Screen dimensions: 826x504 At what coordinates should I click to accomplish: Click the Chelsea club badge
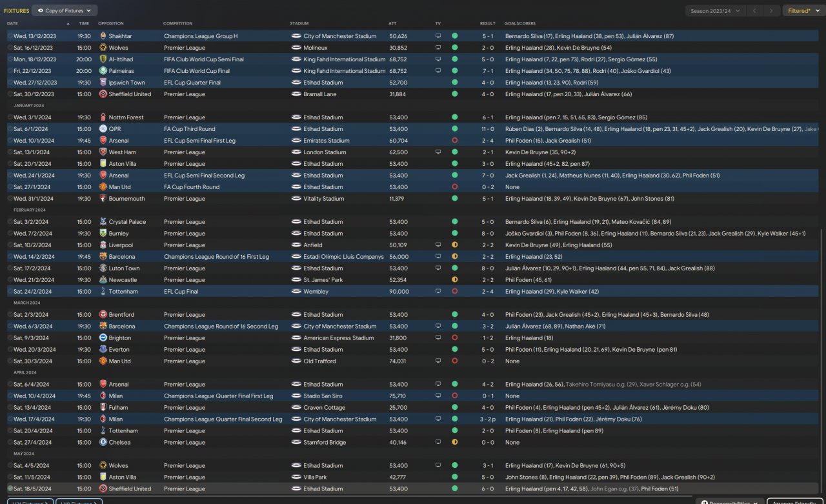pyautogui.click(x=103, y=443)
